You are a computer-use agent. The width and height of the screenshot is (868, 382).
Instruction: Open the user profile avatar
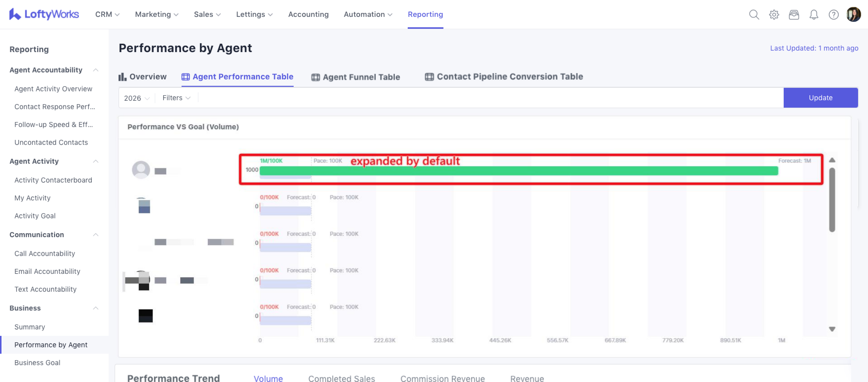coord(853,14)
